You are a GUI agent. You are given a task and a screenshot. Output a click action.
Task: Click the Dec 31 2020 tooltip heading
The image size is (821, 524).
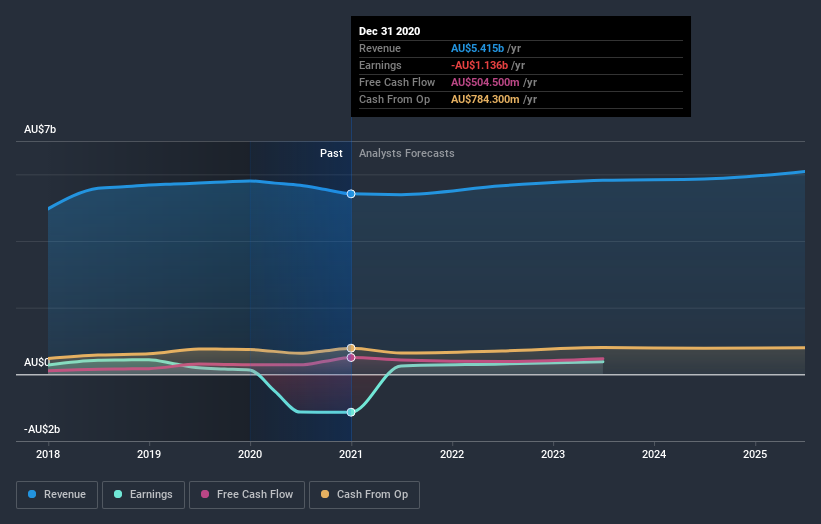click(x=390, y=31)
